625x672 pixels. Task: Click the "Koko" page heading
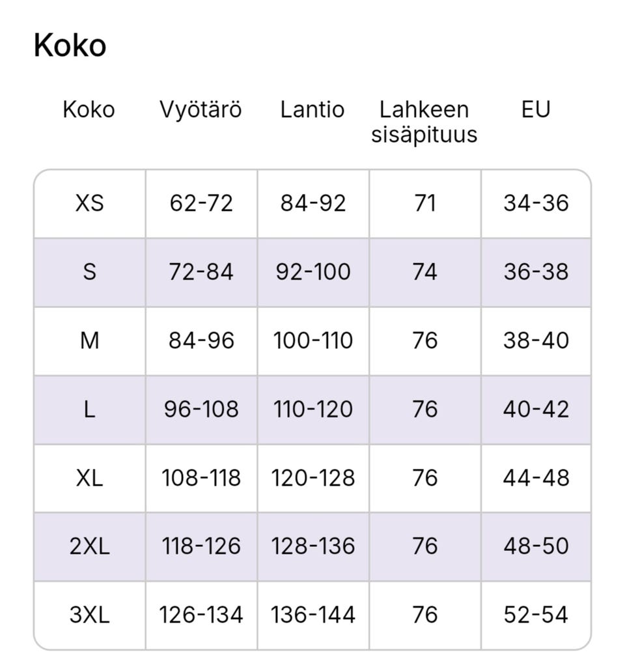70,46
